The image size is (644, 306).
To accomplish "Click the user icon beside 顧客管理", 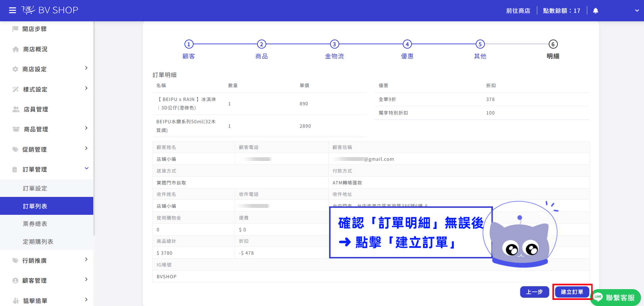I will click(15, 280).
